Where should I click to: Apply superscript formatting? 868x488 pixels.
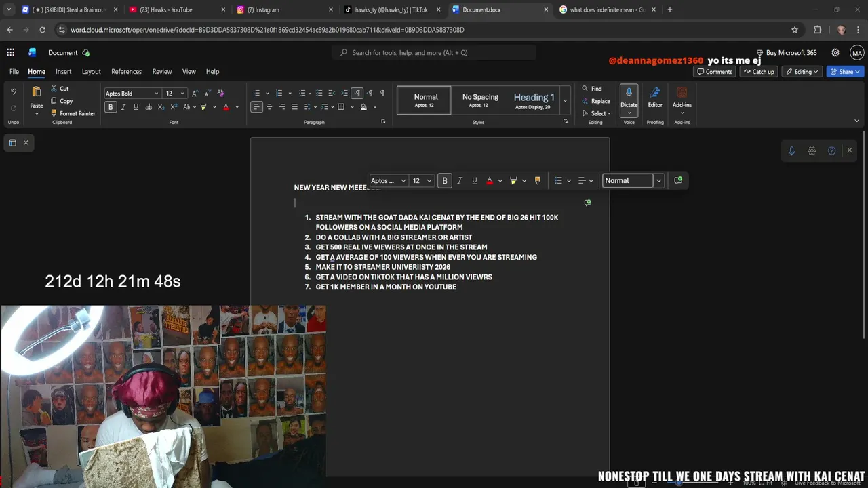point(174,107)
